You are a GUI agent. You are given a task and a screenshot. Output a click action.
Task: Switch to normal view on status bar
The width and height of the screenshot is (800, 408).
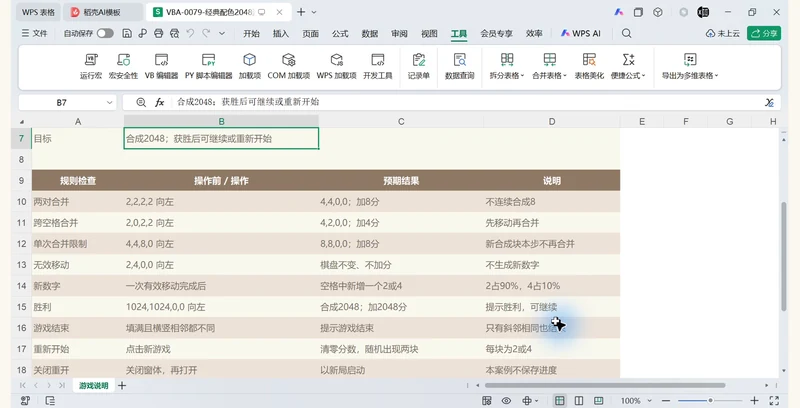560,401
